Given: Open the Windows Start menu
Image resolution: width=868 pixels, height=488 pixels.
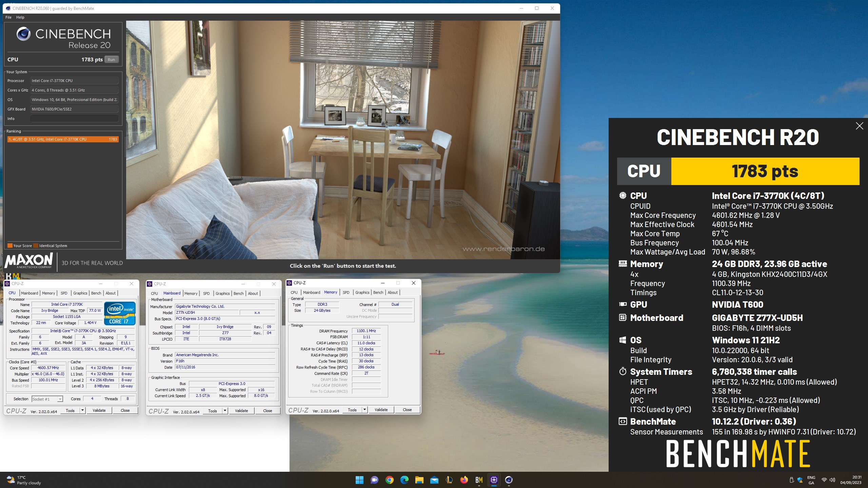Looking at the screenshot, I should click(359, 480).
